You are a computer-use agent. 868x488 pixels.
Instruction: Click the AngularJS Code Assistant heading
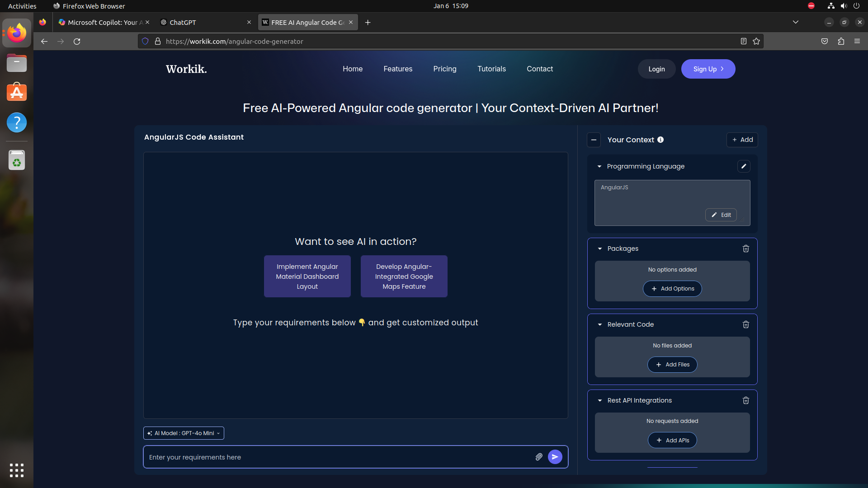194,137
